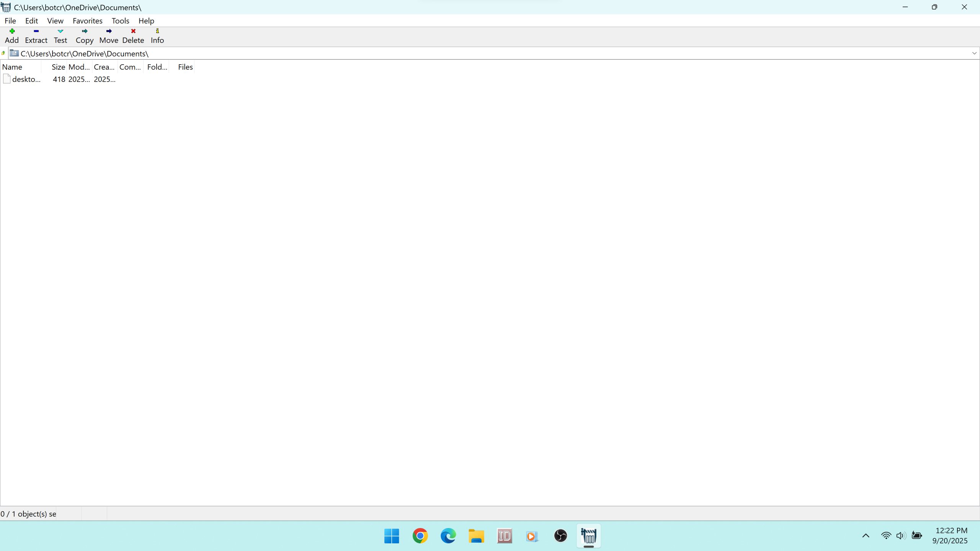Expand the address bar path dropdown
This screenshot has height=551, width=980.
pos(974,53)
